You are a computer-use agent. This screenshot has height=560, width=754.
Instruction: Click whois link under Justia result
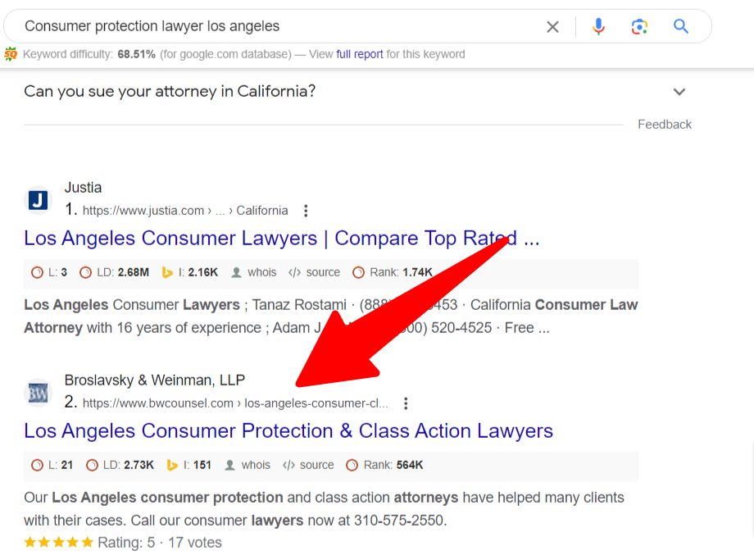[261, 272]
